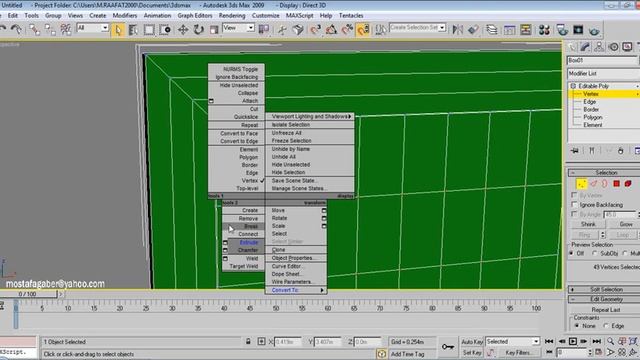
Task: Select the Edge level in modifier stack
Action: pyautogui.click(x=589, y=102)
